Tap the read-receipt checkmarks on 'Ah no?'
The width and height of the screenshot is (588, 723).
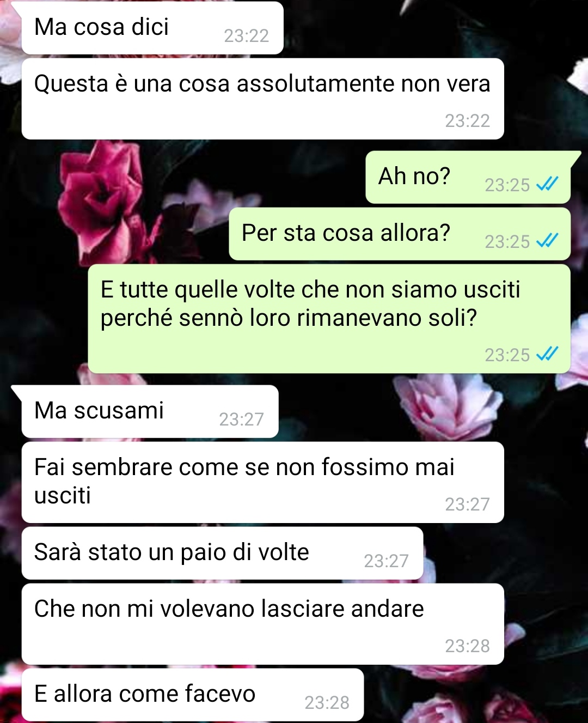547,185
